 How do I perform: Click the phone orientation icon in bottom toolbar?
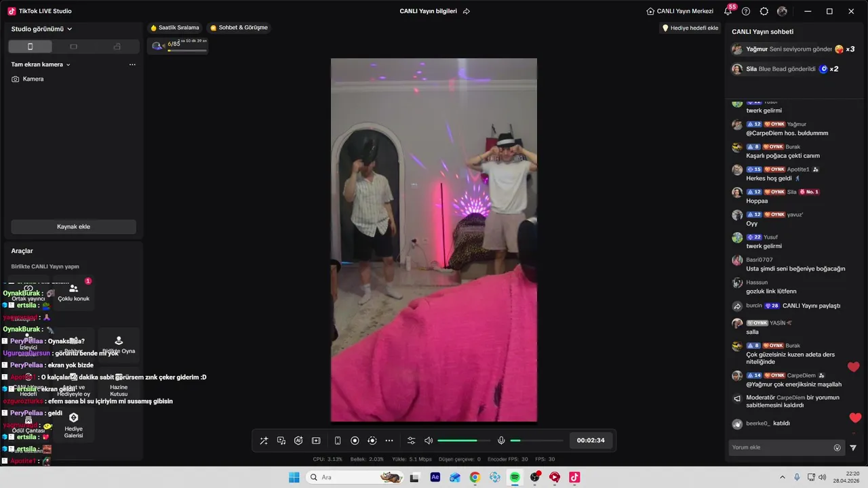click(338, 441)
